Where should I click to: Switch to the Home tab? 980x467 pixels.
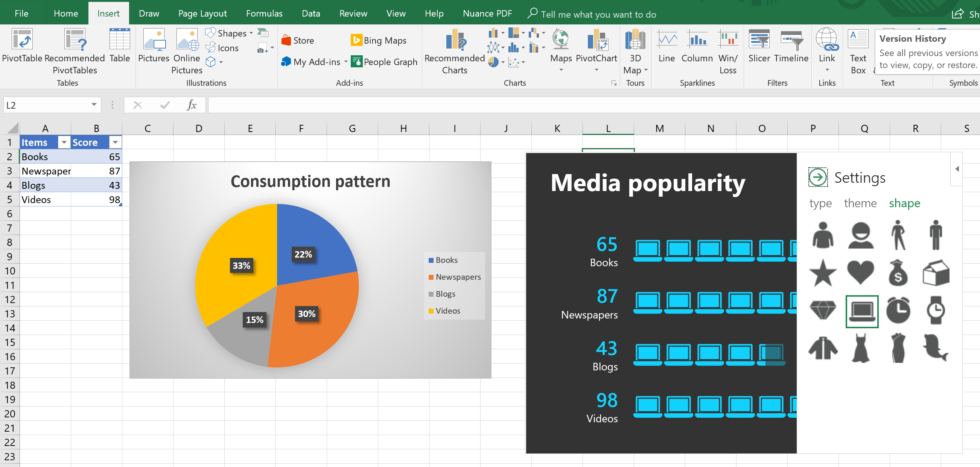66,14
